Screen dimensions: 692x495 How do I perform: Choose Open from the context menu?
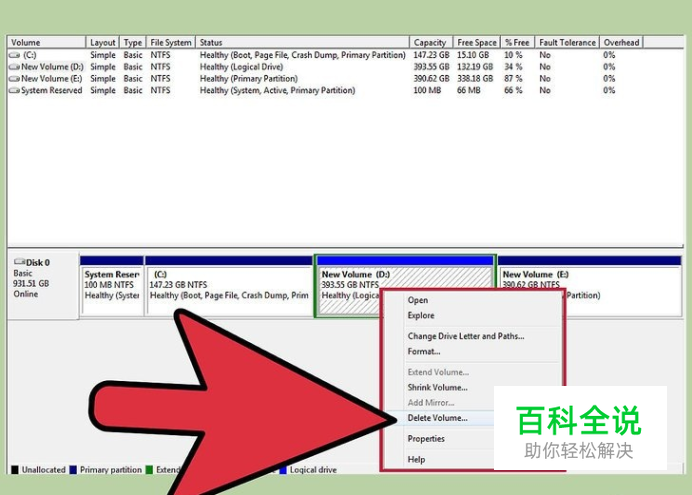coord(417,300)
